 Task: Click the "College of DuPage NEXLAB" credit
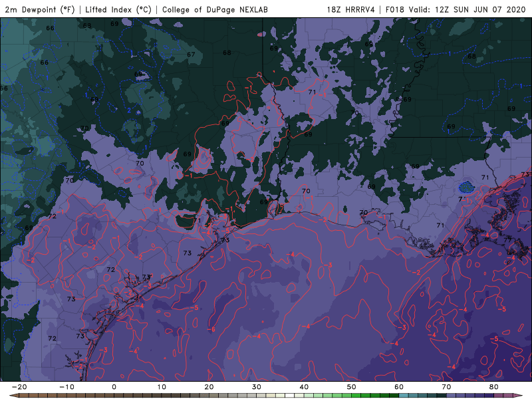click(x=215, y=9)
